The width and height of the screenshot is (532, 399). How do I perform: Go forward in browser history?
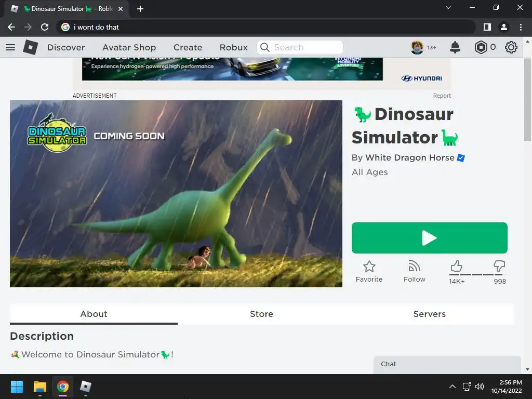[x=28, y=27]
